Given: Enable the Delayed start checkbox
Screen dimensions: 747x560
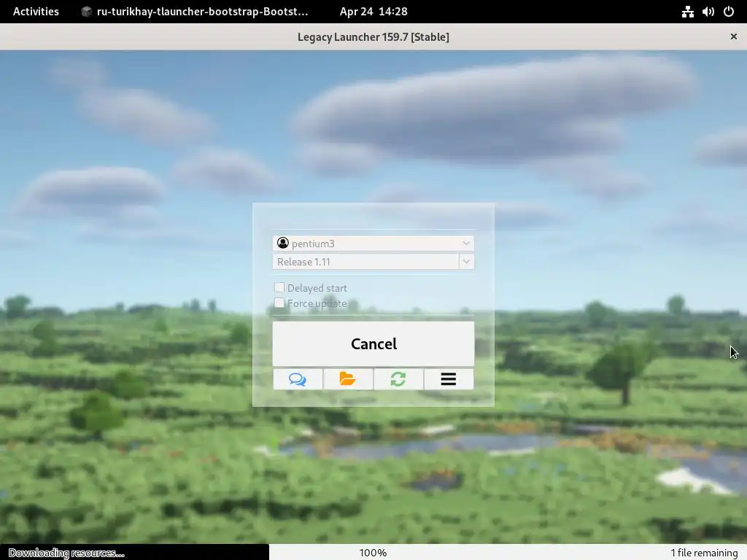Looking at the screenshot, I should point(279,287).
